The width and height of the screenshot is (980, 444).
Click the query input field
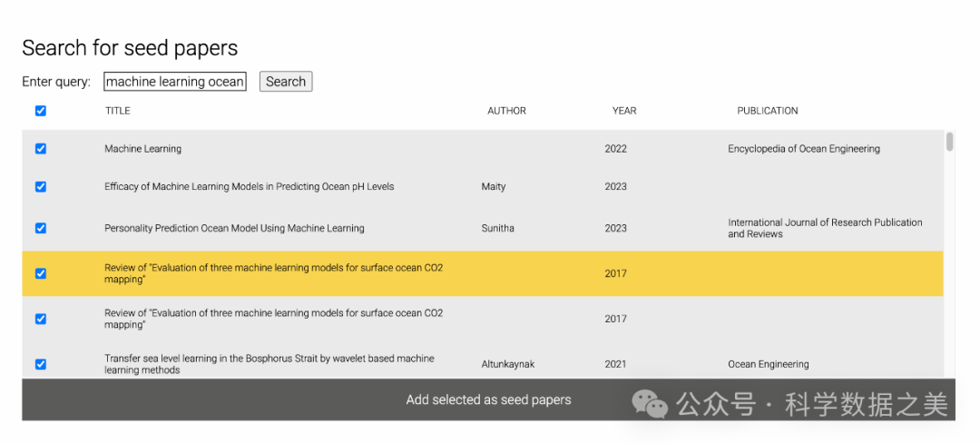(175, 82)
